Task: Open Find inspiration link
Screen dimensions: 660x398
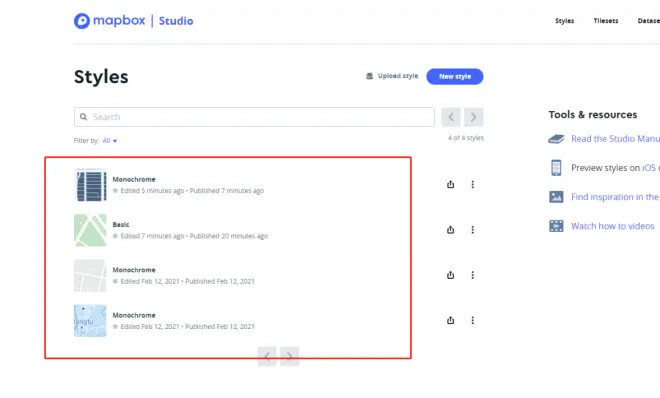Action: pos(615,197)
